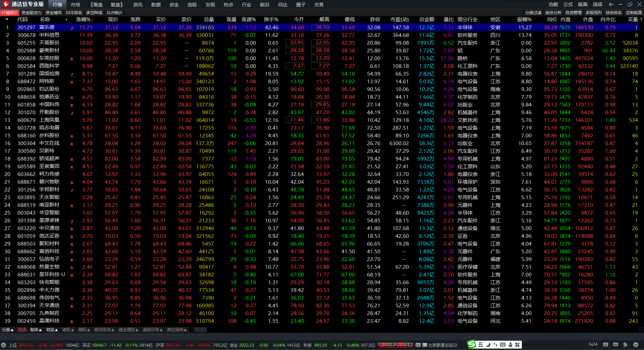The height and width of the screenshot is (350, 644).
Task: Switch to the SUP统计 tab
Action: click(x=115, y=13)
